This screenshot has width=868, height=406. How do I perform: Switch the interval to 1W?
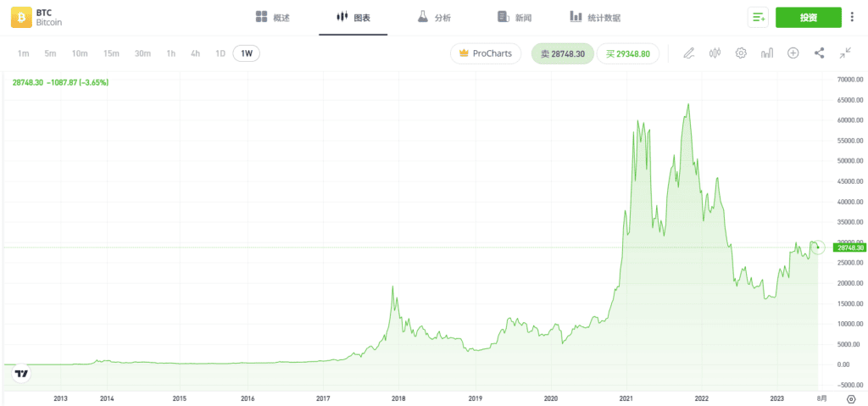tap(247, 53)
